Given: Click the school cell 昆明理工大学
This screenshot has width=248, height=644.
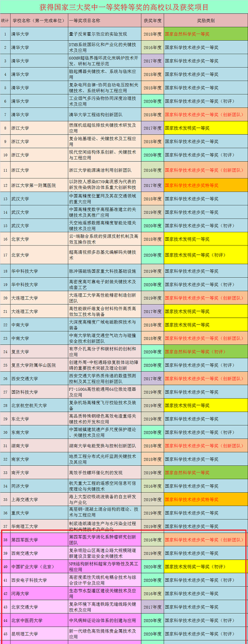Looking at the screenshot, I should (39, 634).
